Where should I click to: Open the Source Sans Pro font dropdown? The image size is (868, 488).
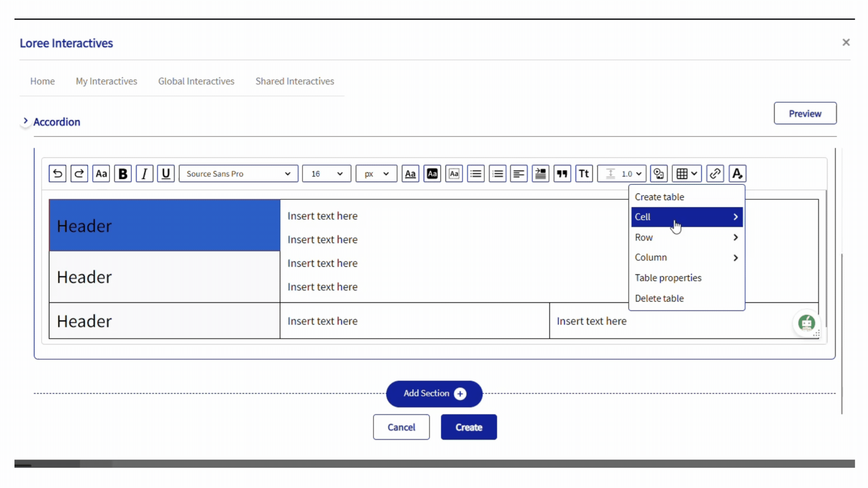pos(239,174)
